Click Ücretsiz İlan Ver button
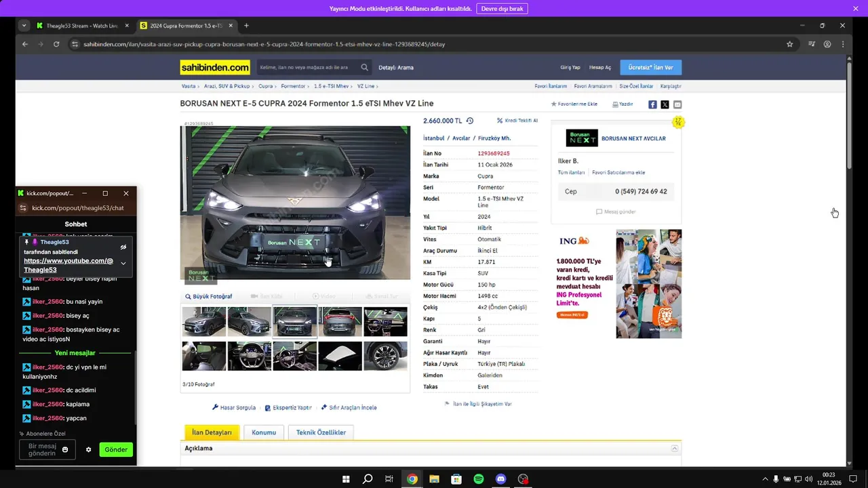 [x=650, y=67]
